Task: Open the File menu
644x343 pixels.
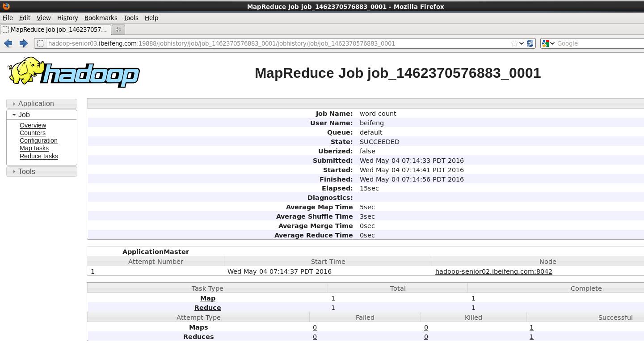Action: point(8,18)
